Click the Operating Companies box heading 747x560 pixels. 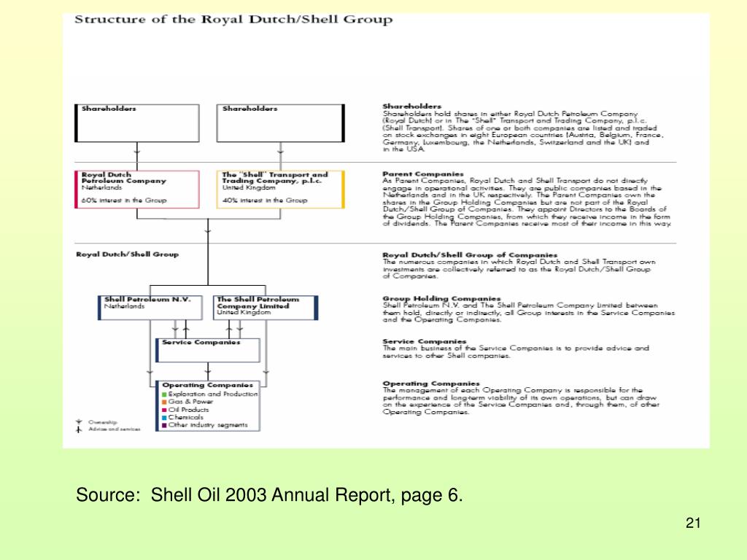point(207,385)
